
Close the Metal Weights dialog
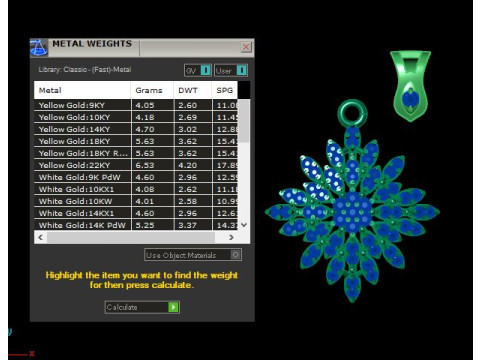pyautogui.click(x=246, y=47)
